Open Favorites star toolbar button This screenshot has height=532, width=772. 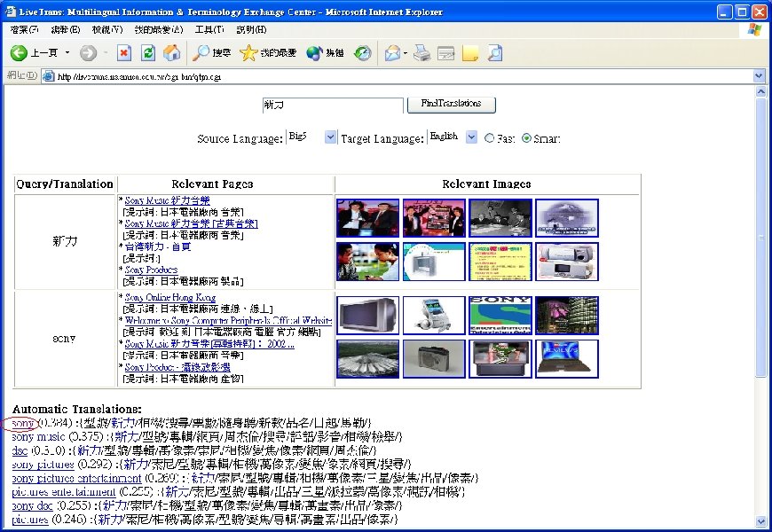[268, 52]
